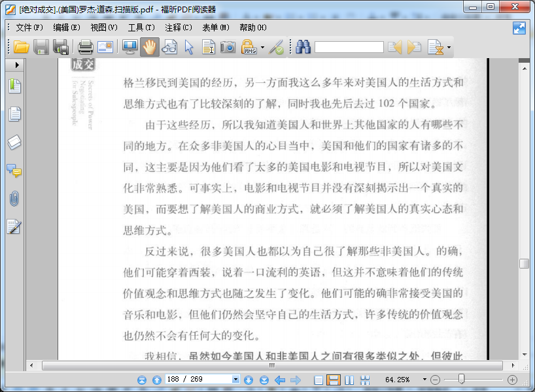Open a file with the folder icon
535x392 pixels.
point(21,47)
